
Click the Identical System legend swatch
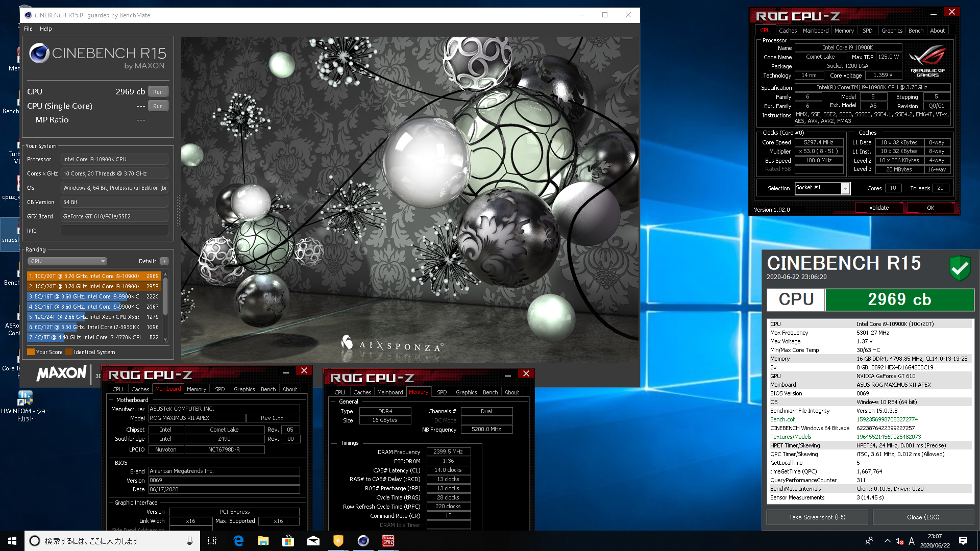tap(69, 352)
